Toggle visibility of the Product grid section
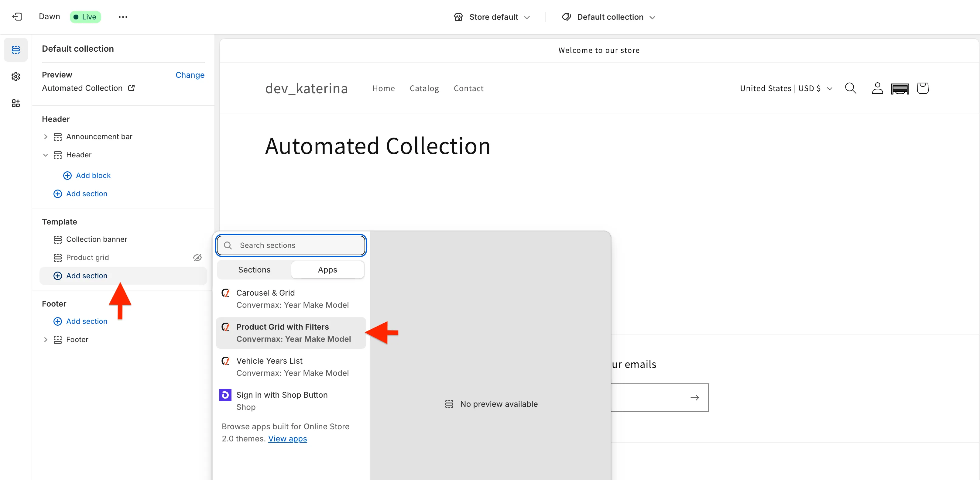Viewport: 980px width, 480px height. tap(197, 258)
